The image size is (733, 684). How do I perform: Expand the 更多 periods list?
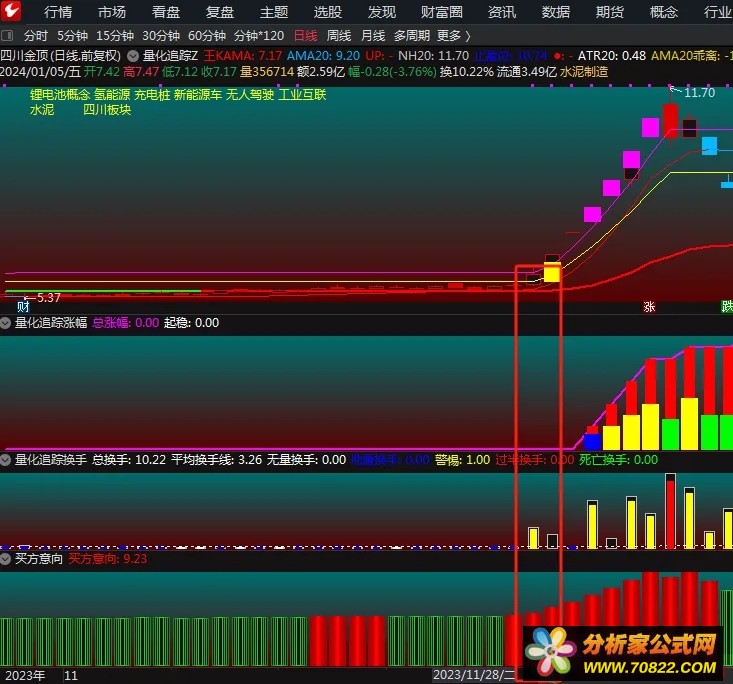pos(453,36)
